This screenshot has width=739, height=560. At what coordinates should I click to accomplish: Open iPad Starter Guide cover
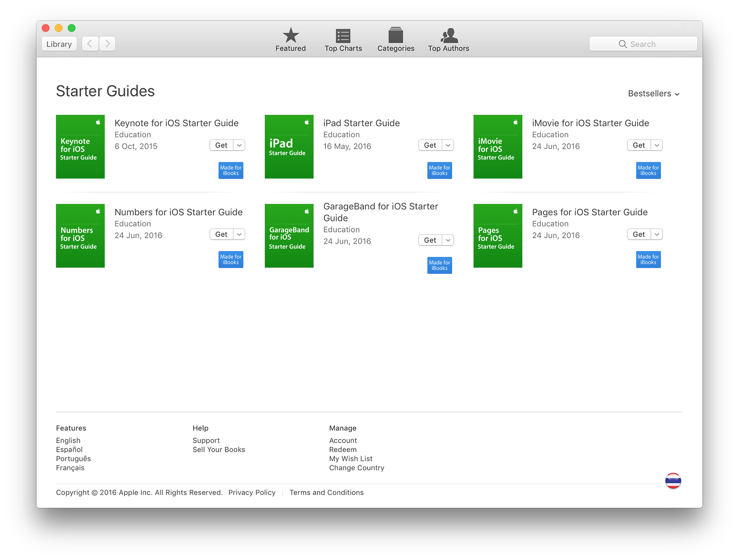[289, 147]
